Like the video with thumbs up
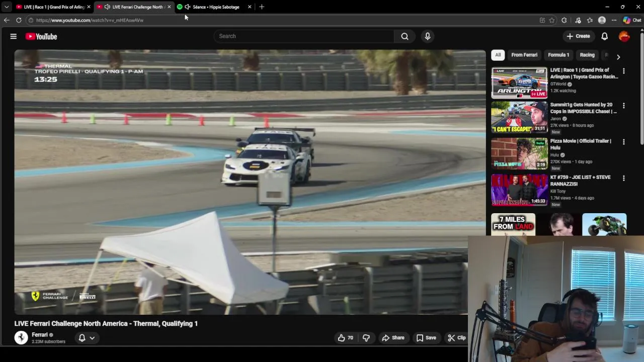644x362 pixels. (x=345, y=338)
